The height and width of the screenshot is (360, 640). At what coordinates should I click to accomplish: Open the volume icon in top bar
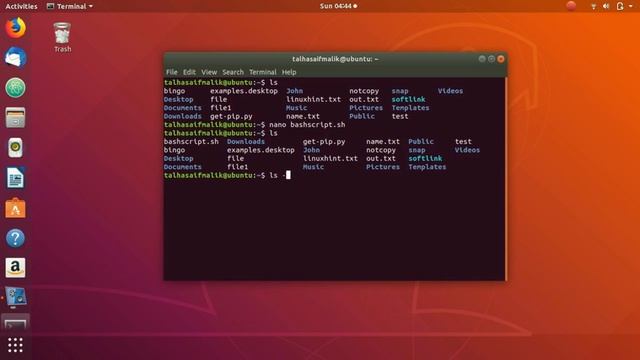pos(606,6)
